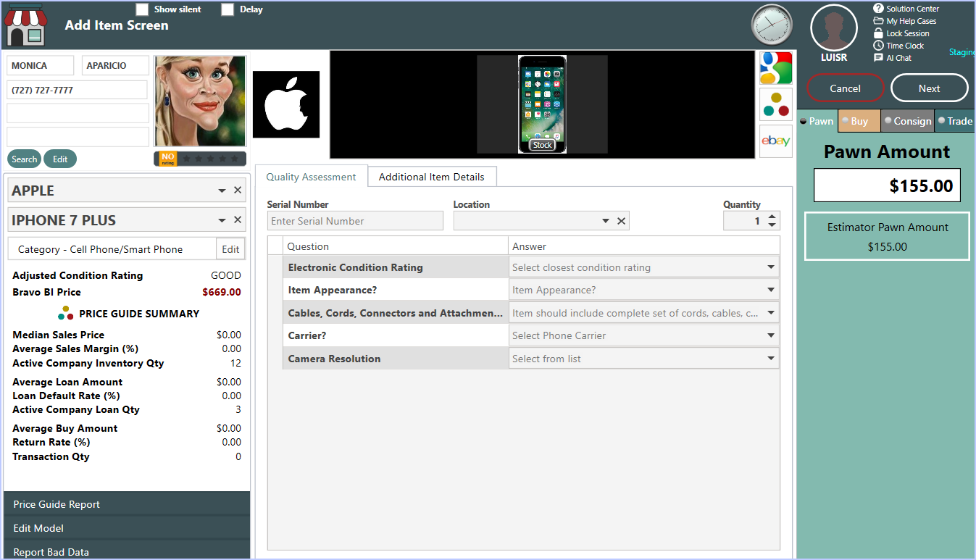This screenshot has width=976, height=560.
Task: Click the Quantity number field
Action: coord(743,221)
